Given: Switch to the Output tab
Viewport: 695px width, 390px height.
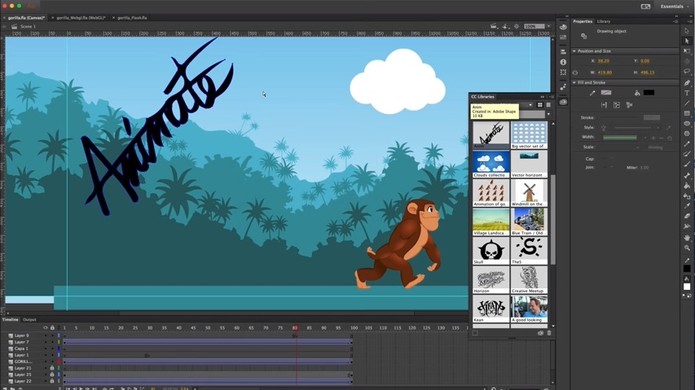Looking at the screenshot, I should pyautogui.click(x=29, y=320).
